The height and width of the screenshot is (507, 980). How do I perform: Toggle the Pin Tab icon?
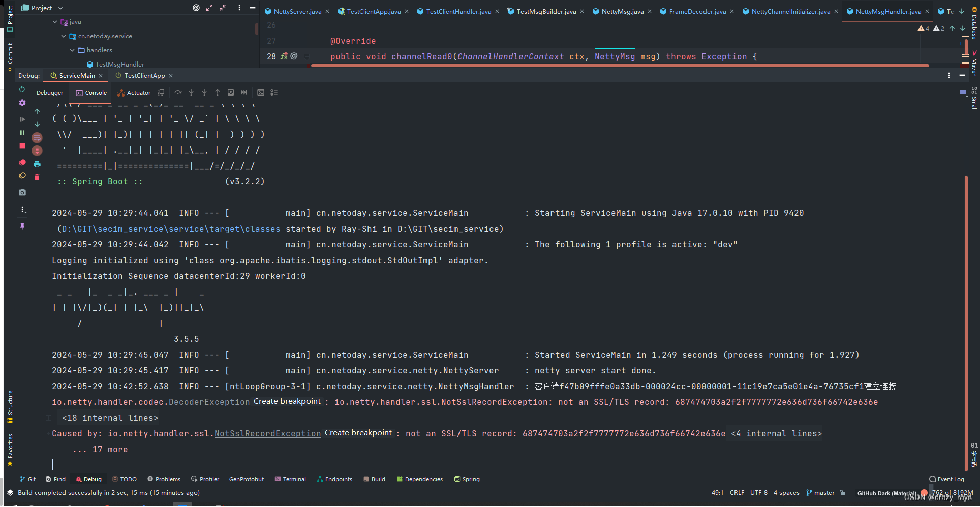point(22,226)
